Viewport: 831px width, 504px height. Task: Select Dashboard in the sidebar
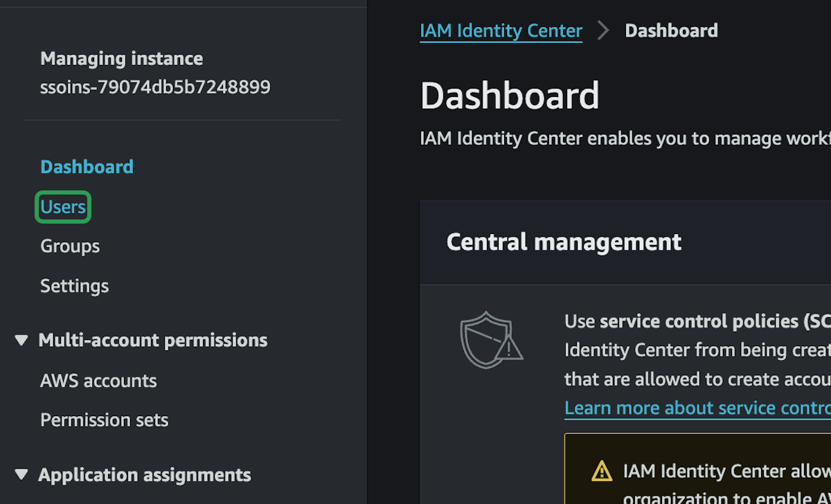87,167
